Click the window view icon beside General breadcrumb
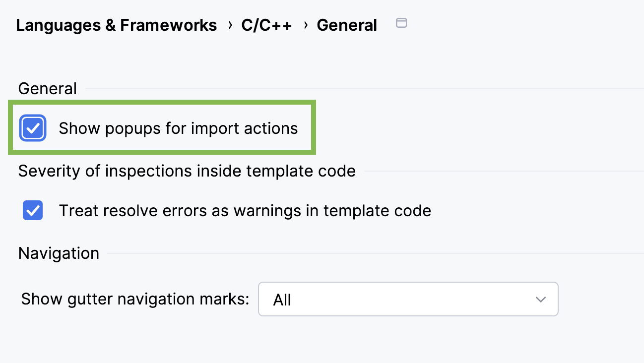 point(401,23)
